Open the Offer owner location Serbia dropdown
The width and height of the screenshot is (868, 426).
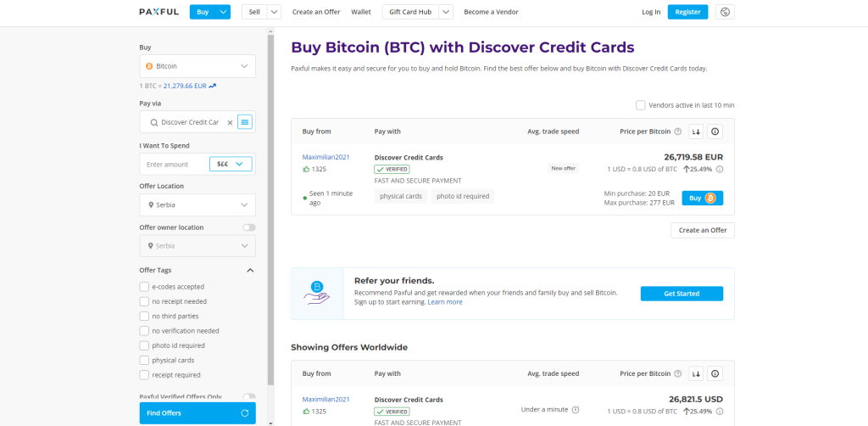(x=198, y=246)
